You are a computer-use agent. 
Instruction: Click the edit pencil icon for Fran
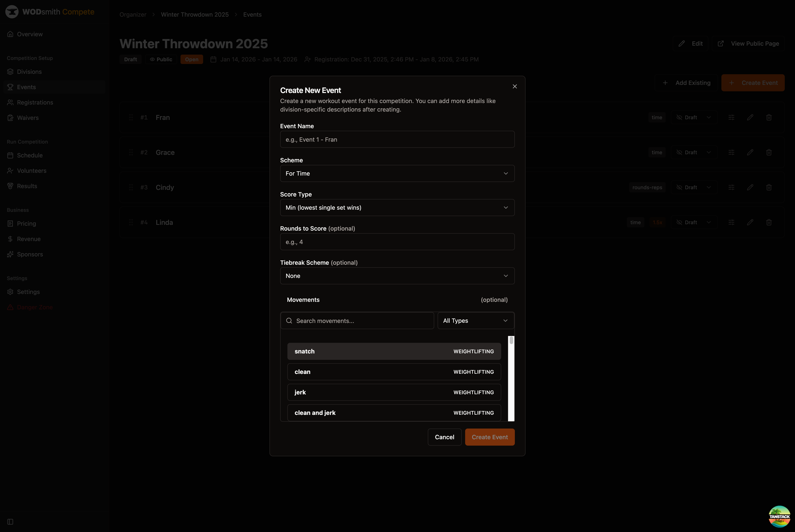(750, 117)
